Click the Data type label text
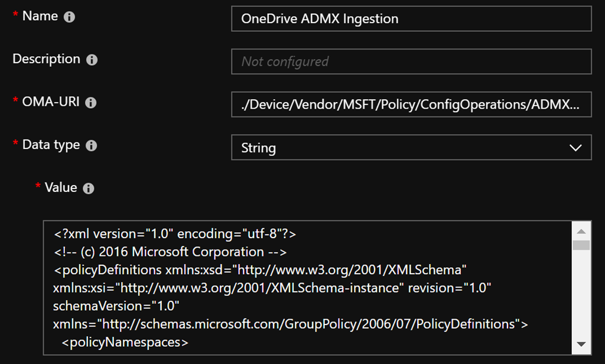Viewport: 605px width, 364px height. (x=51, y=145)
